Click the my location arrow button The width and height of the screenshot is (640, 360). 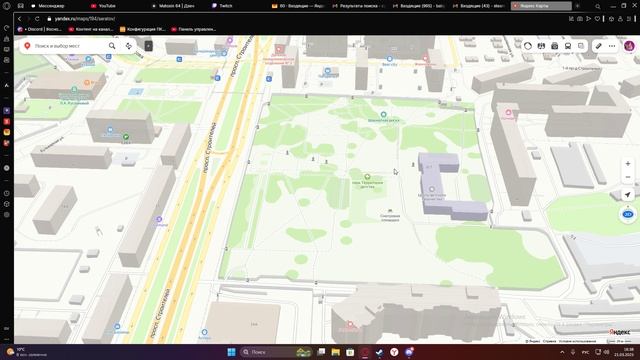[x=628, y=195]
